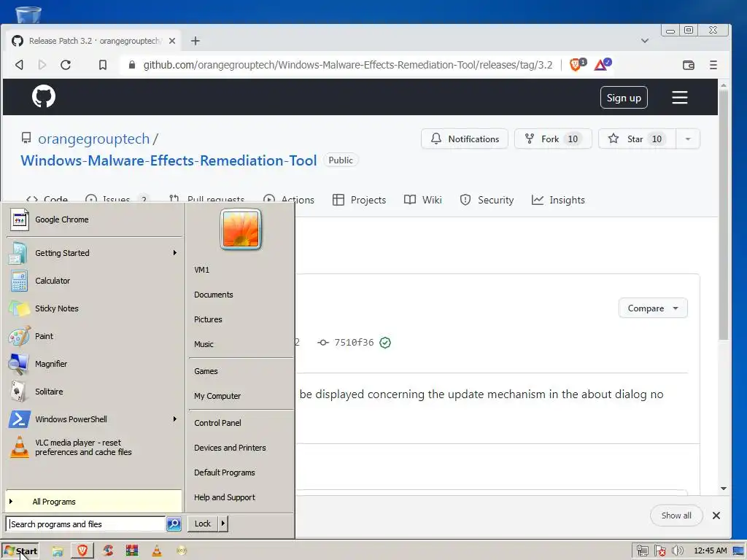The width and height of the screenshot is (747, 560).
Task: Open Sticky Notes from the Start menu
Action: pyautogui.click(x=94, y=308)
